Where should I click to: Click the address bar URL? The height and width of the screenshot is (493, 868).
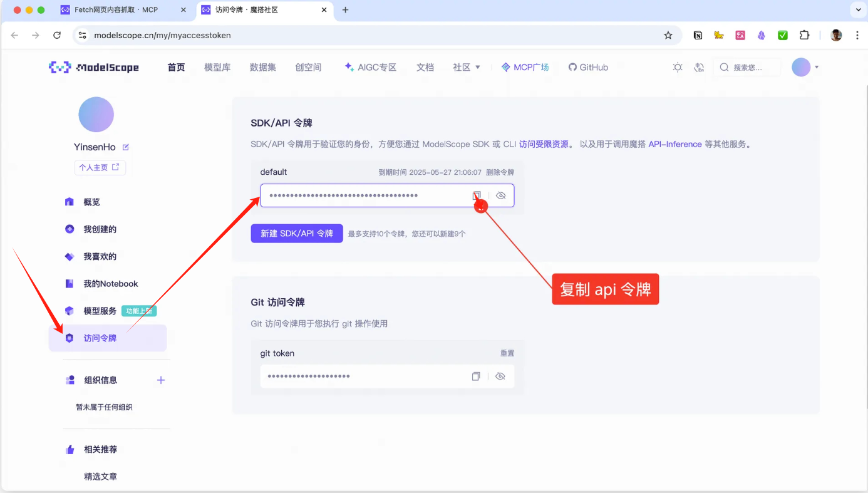pos(162,36)
